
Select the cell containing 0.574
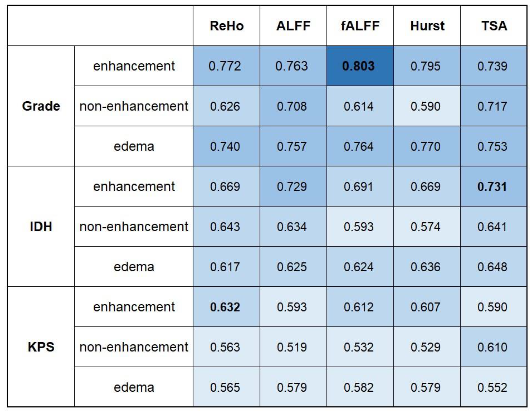[425, 227]
